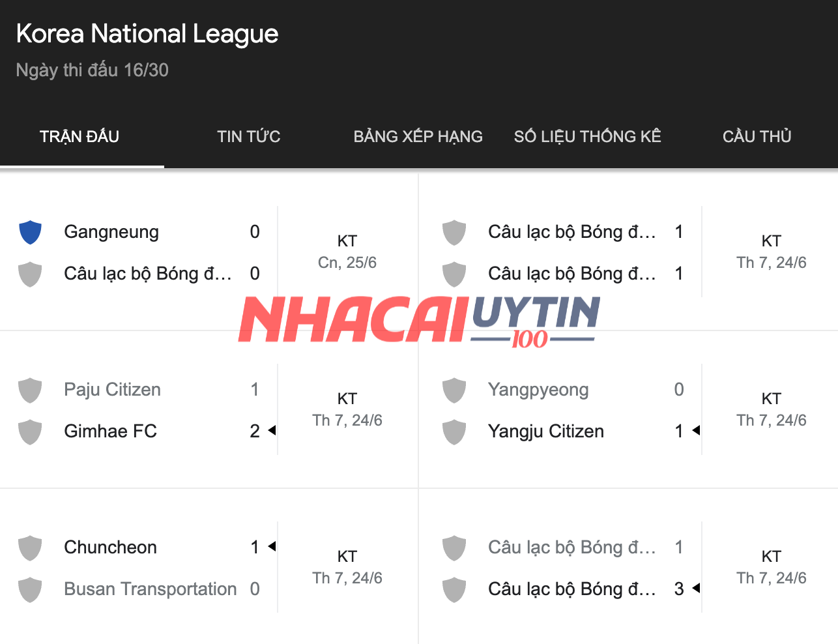Open the Paju Citizen team link
Screen dimensions: 838x644
pyautogui.click(x=112, y=390)
